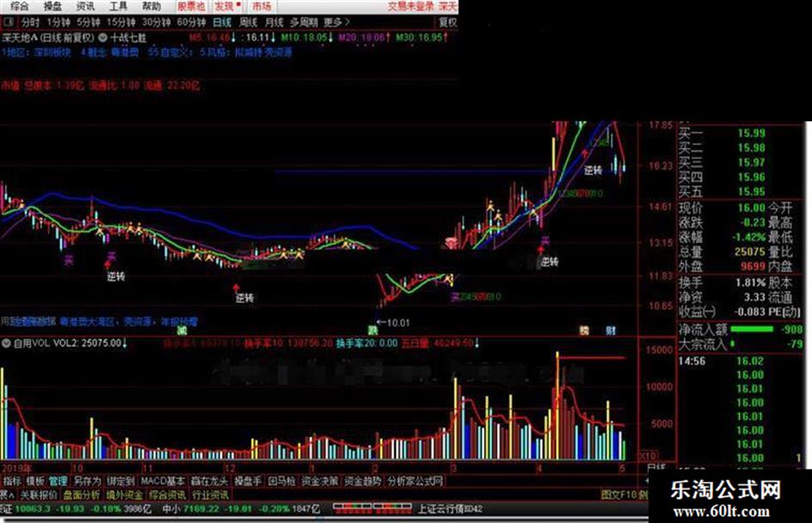
Task: Click the 绑定到 button
Action: [120, 481]
